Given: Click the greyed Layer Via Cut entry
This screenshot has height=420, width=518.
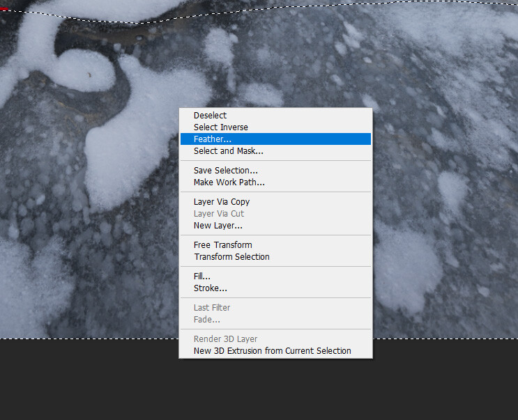Looking at the screenshot, I should 275,213.
